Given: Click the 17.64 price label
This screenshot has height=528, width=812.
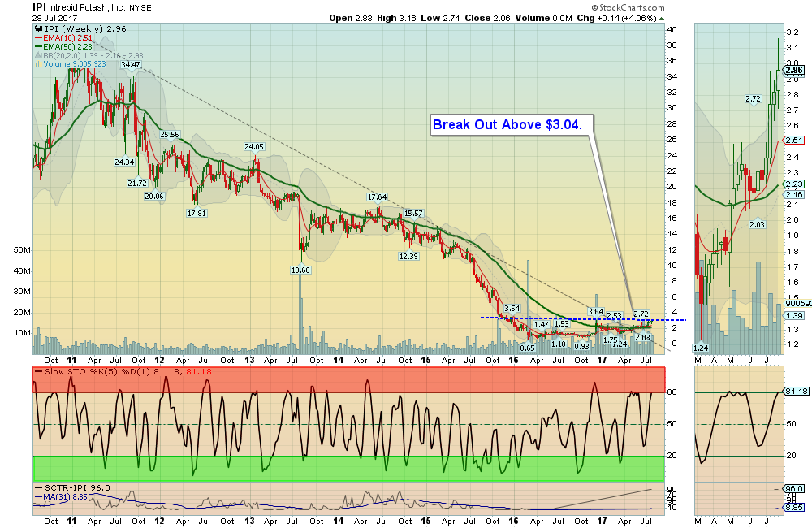Looking at the screenshot, I should [x=377, y=197].
